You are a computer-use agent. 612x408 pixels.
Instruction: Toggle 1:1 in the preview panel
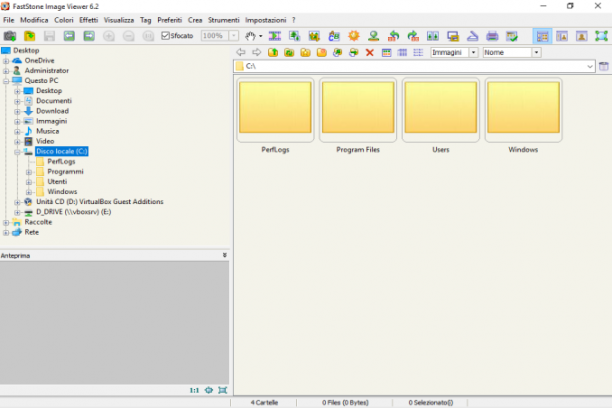click(x=194, y=390)
